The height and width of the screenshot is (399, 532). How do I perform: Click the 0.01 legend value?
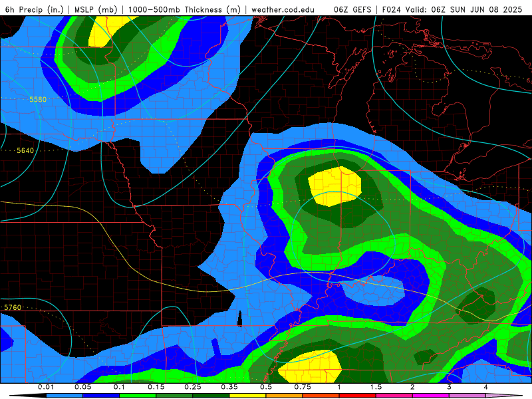46,387
